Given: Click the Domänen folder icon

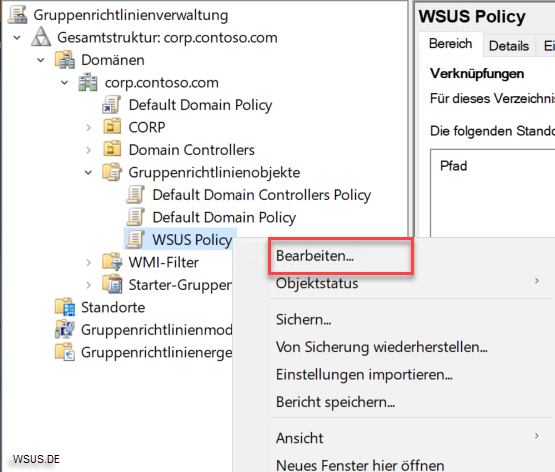Looking at the screenshot, I should coord(65,59).
